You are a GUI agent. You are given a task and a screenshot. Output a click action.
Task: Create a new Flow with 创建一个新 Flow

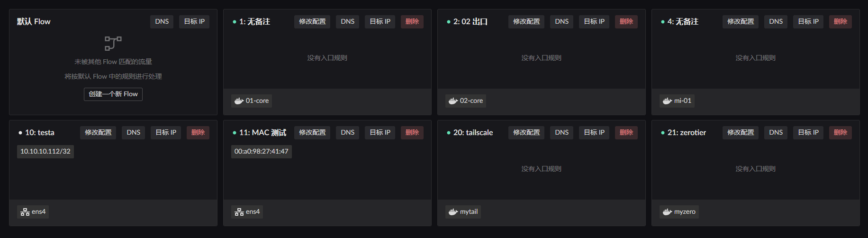113,94
